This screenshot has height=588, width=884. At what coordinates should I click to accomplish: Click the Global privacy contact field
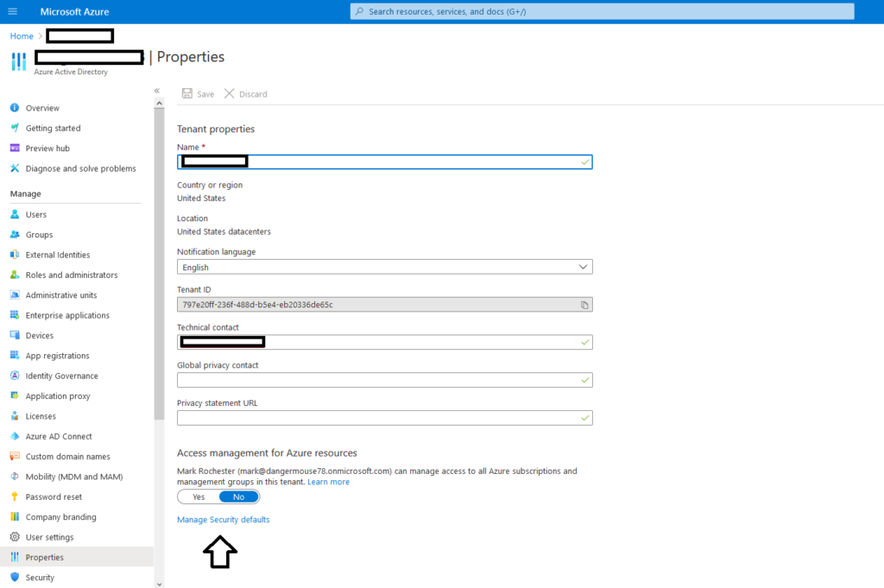click(384, 380)
